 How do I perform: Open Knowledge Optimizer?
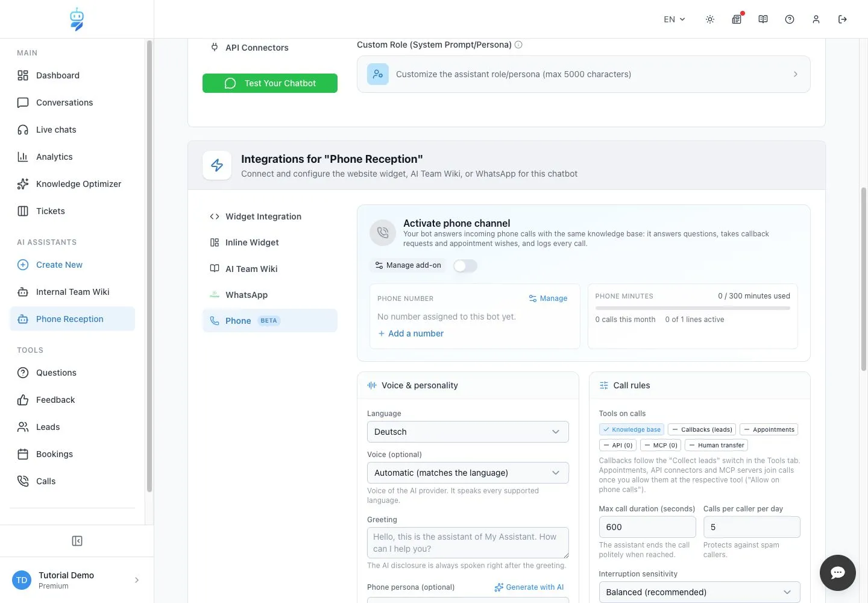[x=72, y=184]
